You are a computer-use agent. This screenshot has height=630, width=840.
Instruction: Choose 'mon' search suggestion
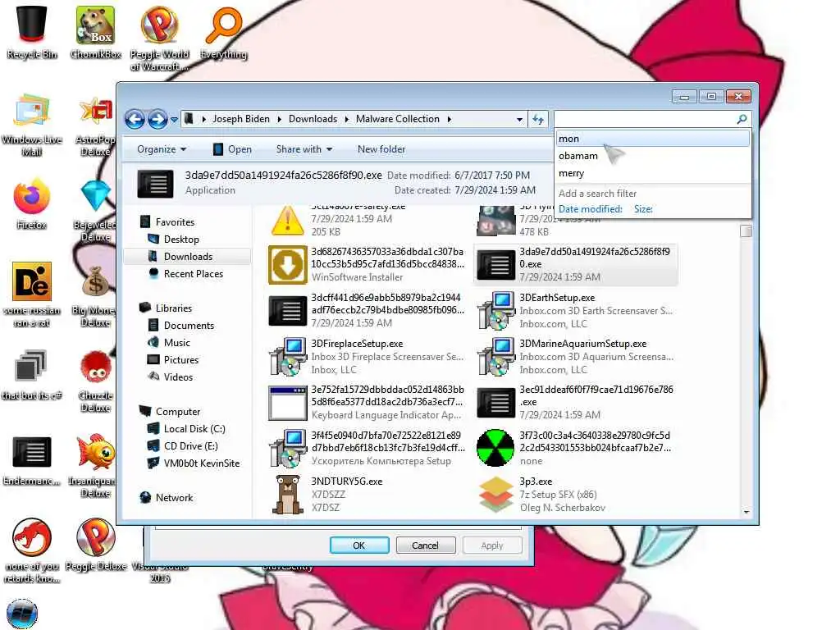tap(652, 138)
